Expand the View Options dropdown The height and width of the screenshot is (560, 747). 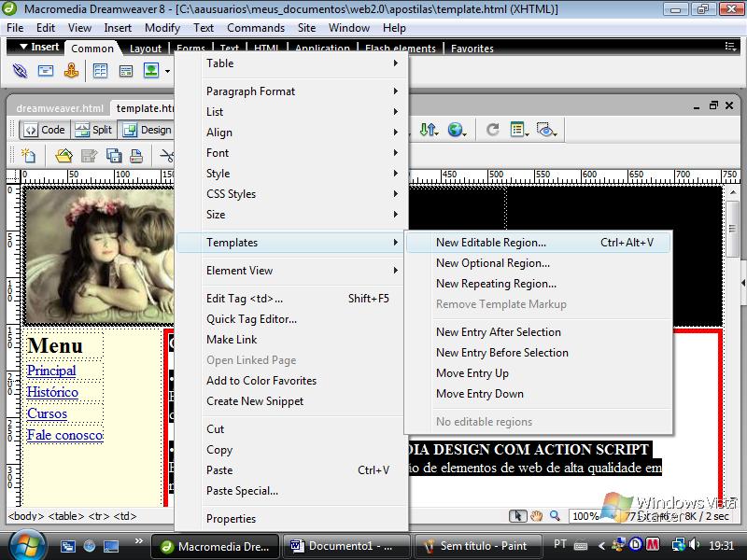pyautogui.click(x=519, y=130)
